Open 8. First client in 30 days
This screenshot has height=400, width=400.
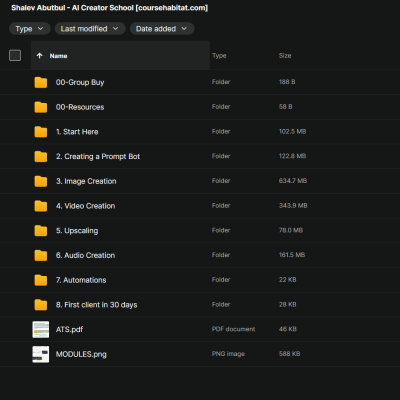(97, 305)
